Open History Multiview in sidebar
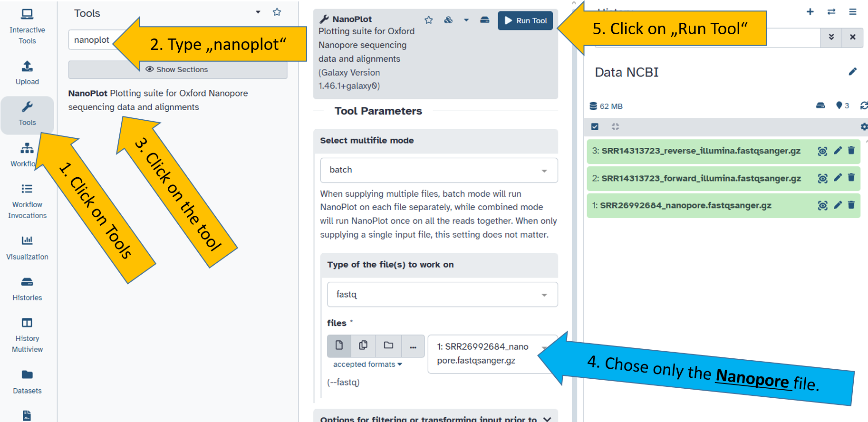 pyautogui.click(x=27, y=335)
